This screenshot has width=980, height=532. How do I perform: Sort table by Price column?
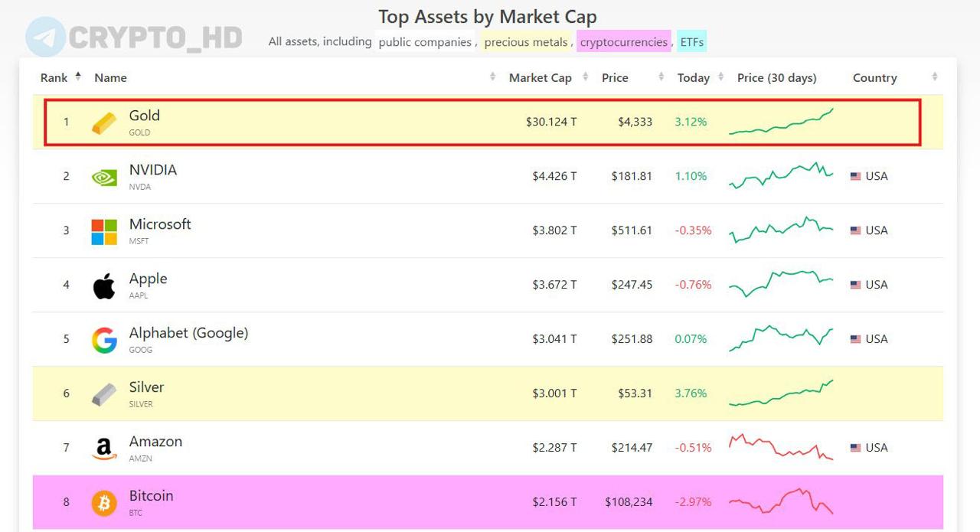(615, 78)
